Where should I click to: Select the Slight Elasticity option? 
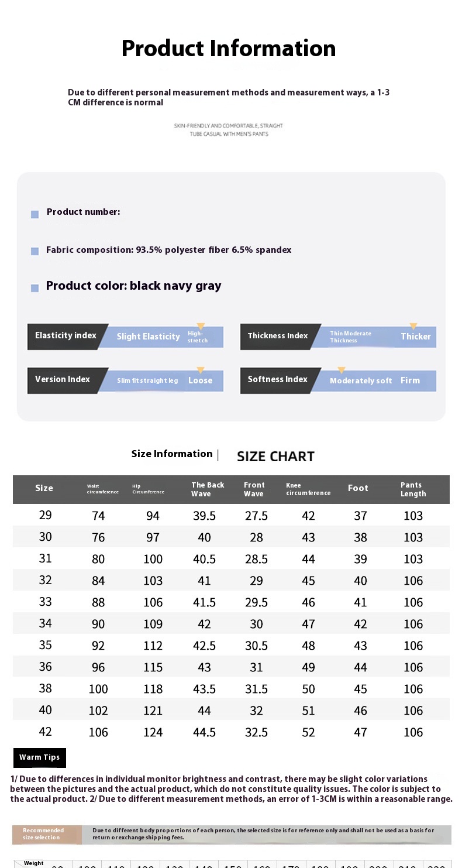(x=148, y=337)
